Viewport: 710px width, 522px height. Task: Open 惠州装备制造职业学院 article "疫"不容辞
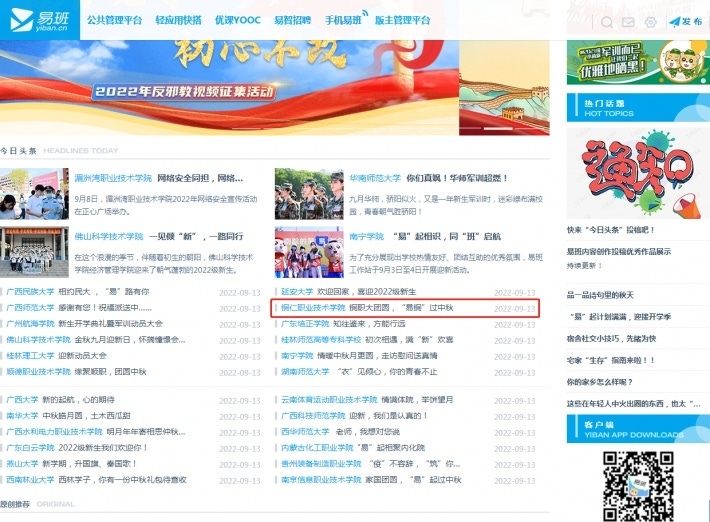tap(413, 464)
